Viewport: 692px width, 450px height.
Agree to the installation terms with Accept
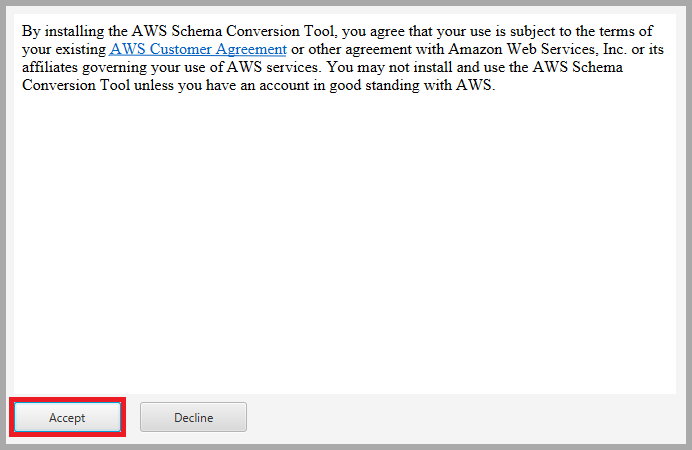67,417
